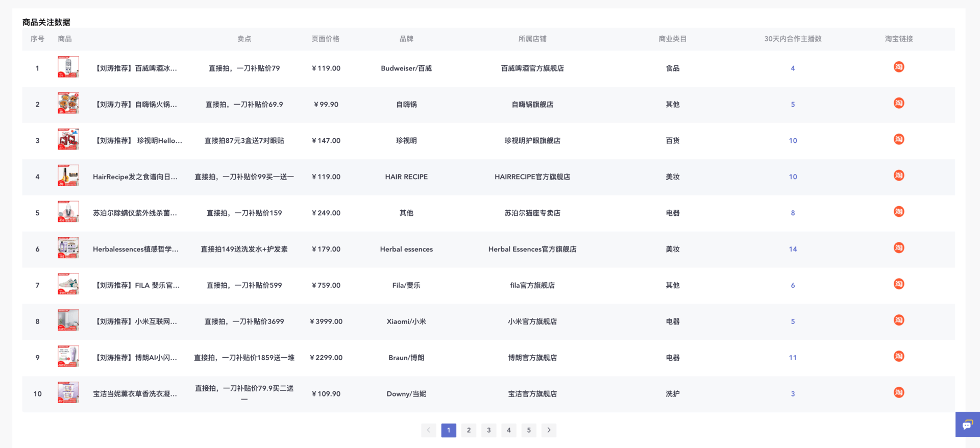This screenshot has width=980, height=448.
Task: Click the 页面价格 column header
Action: (326, 39)
